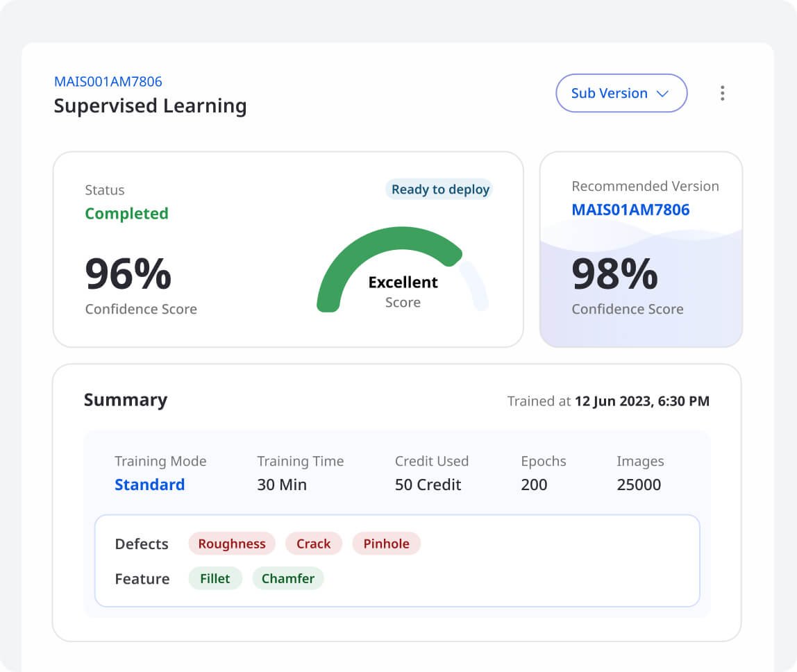Open the three-dot more options menu
Image resolution: width=797 pixels, height=672 pixels.
pos(722,93)
